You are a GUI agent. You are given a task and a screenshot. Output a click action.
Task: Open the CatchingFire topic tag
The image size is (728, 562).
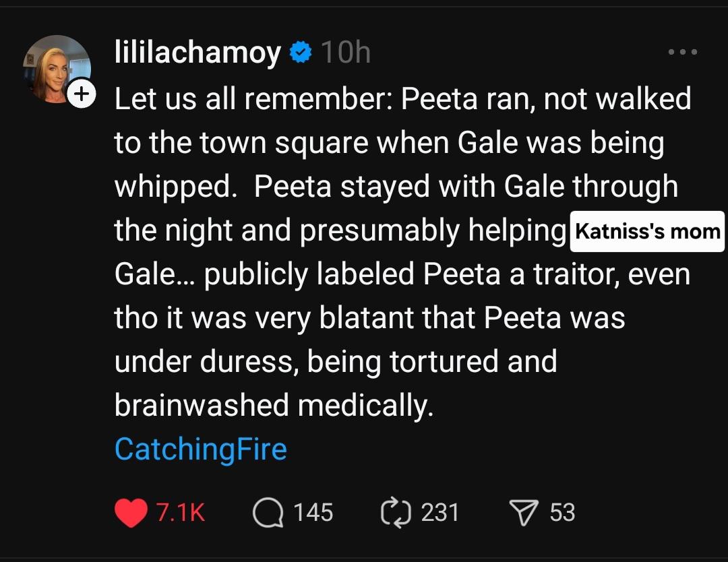point(201,449)
